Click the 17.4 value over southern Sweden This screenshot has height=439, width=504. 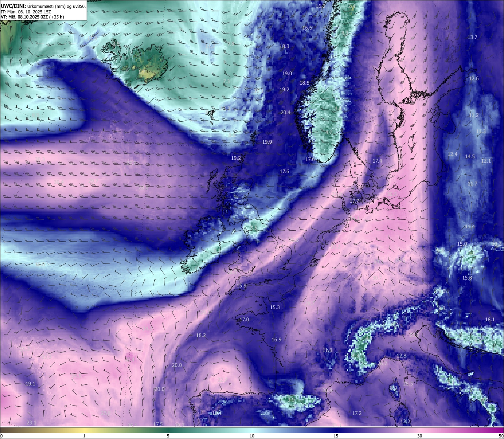click(377, 161)
